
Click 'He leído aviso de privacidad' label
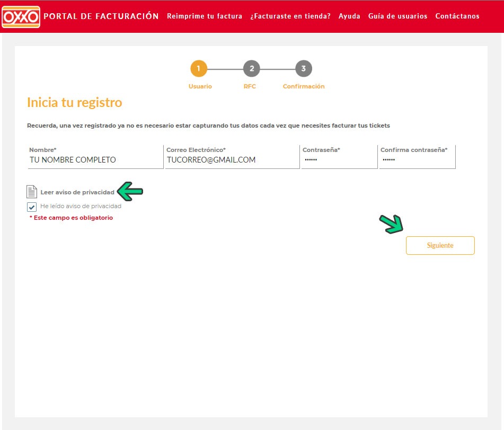tap(81, 206)
